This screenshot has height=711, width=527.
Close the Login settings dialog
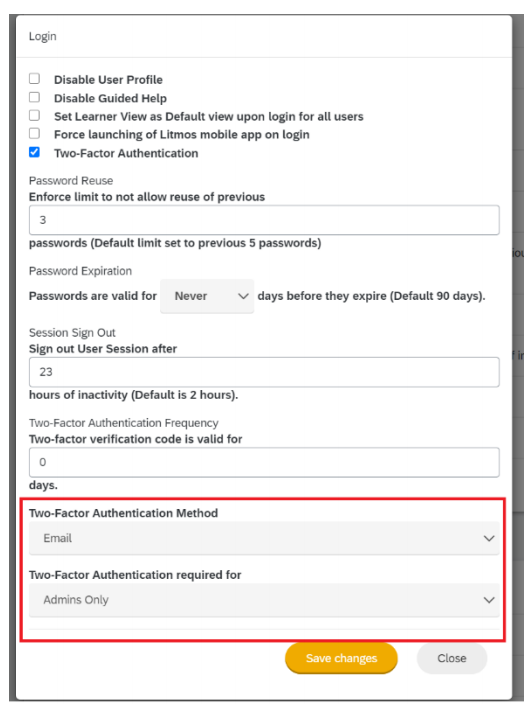[x=452, y=658]
